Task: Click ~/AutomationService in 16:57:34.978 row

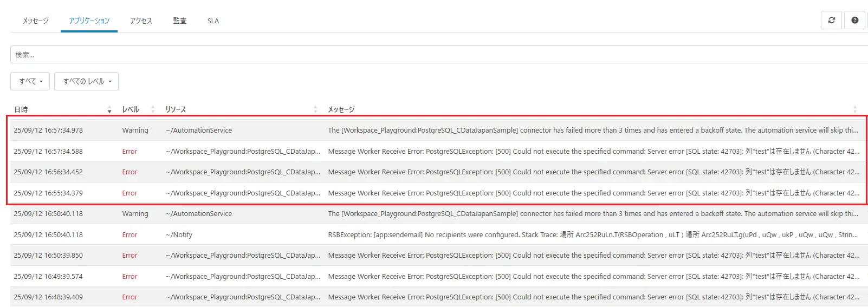Action: (x=199, y=130)
